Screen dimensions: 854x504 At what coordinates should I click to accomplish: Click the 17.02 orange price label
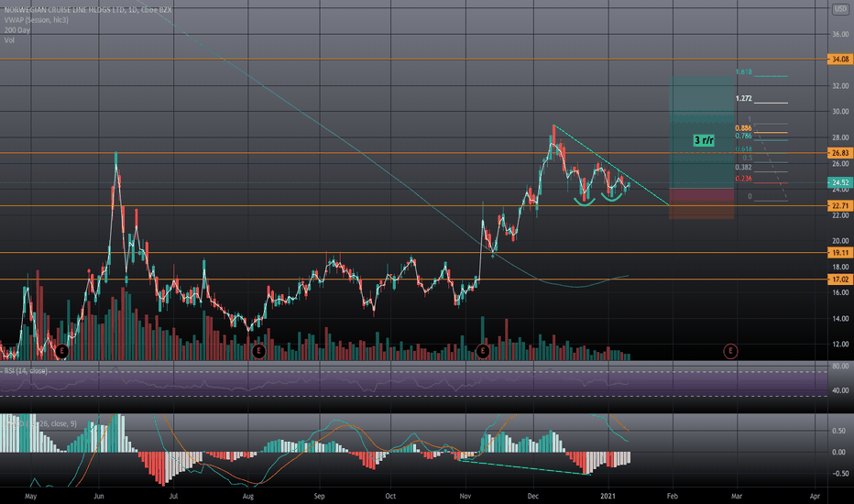840,279
